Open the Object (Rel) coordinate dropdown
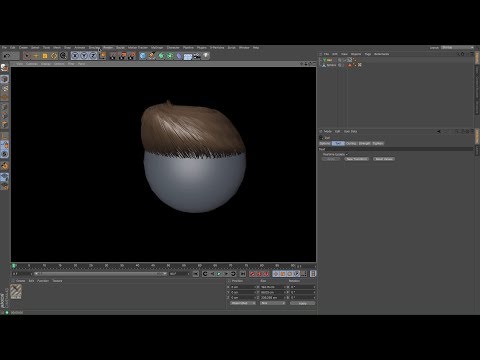The height and width of the screenshot is (360, 480). click(243, 303)
